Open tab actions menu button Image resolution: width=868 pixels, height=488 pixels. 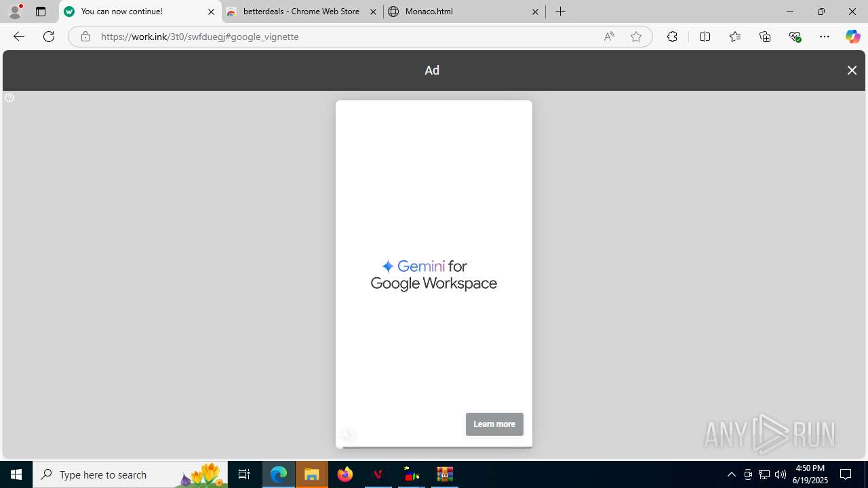(41, 12)
